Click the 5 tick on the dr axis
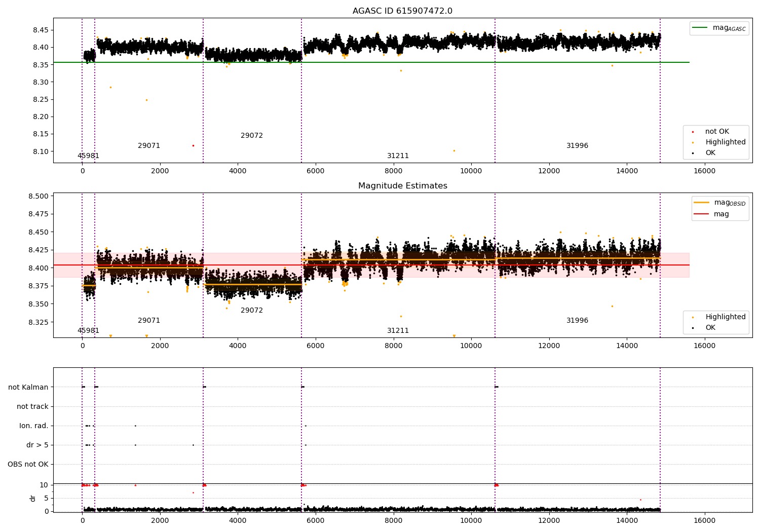 point(46,498)
